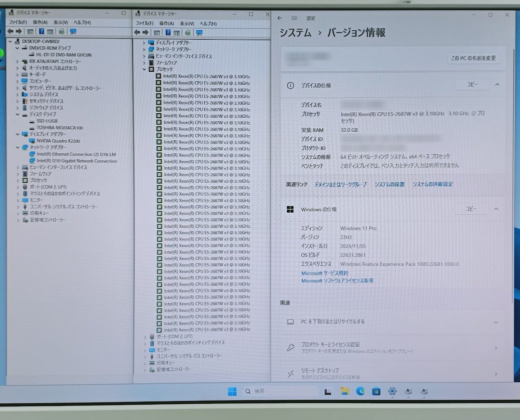This screenshot has width=520, height=420.
Task: Click Help icon in middle Device Manager toolbar
Action: (x=168, y=32)
